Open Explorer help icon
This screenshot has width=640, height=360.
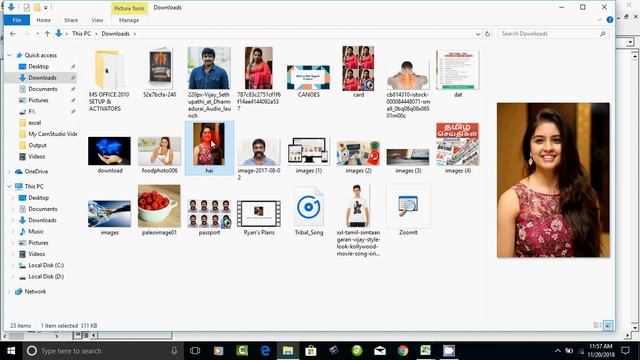(x=610, y=20)
